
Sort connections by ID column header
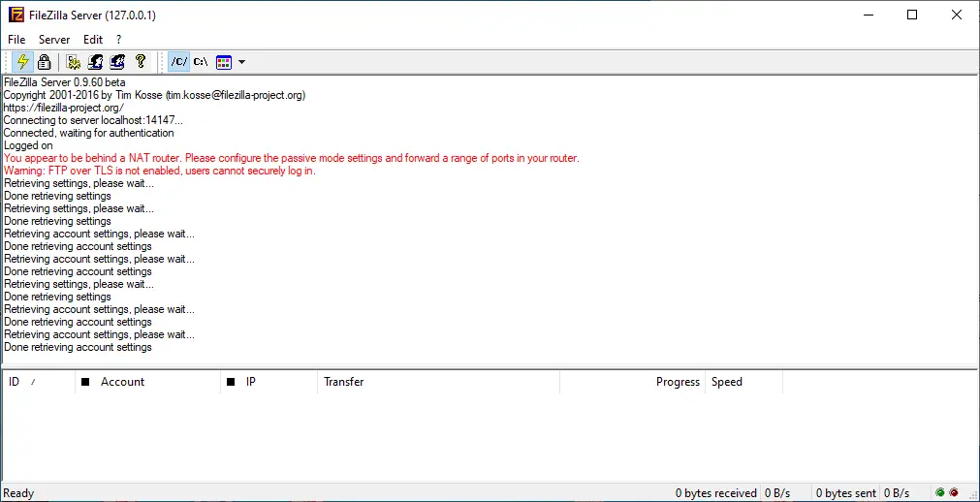point(39,382)
